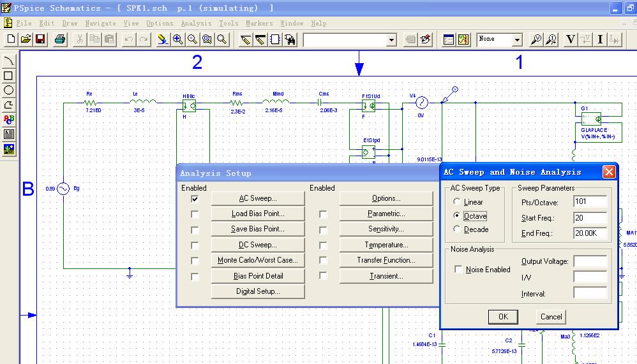
Task: Click the AC Sweep... button
Action: click(258, 198)
